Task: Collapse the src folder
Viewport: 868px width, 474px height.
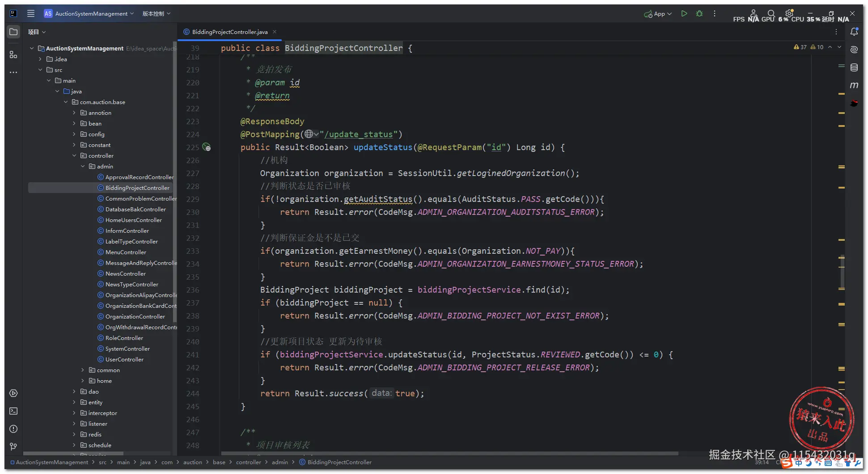Action: click(40, 70)
